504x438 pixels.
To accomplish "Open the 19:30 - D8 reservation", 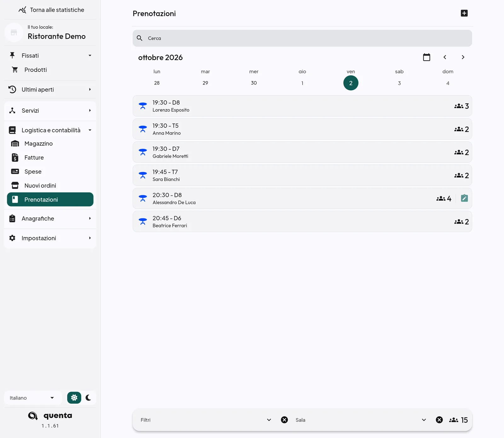I will click(x=302, y=106).
